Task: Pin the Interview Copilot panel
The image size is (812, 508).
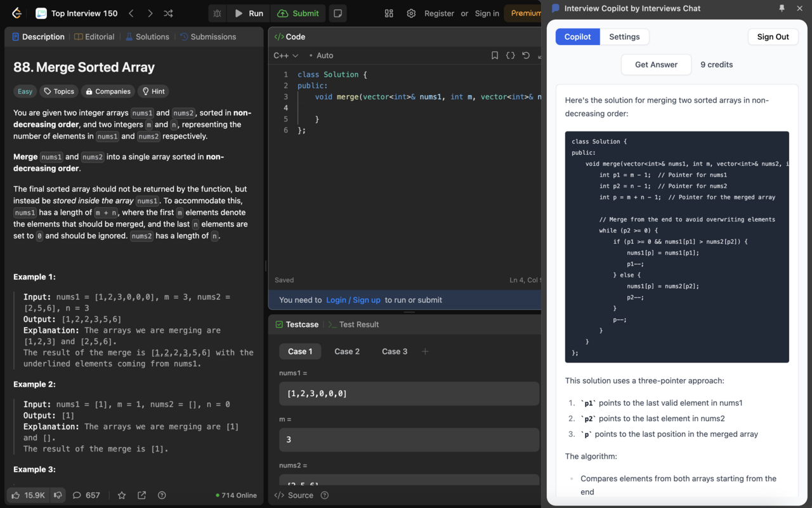Action: click(x=782, y=8)
